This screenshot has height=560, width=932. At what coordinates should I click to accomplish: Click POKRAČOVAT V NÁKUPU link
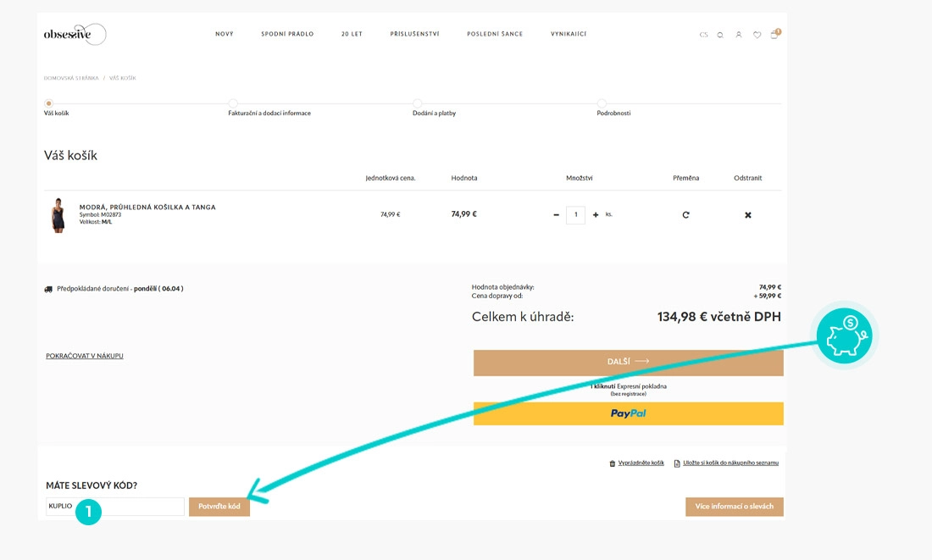[85, 356]
